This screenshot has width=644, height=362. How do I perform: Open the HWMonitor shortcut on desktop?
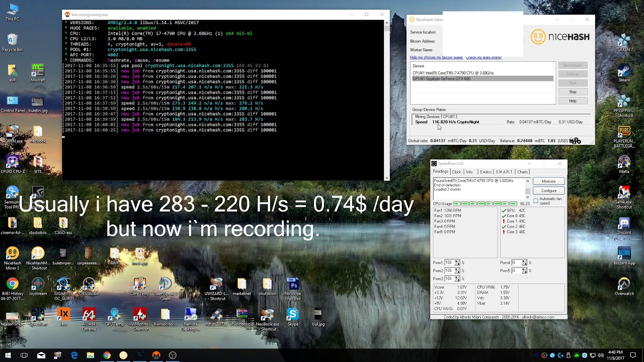[140, 319]
